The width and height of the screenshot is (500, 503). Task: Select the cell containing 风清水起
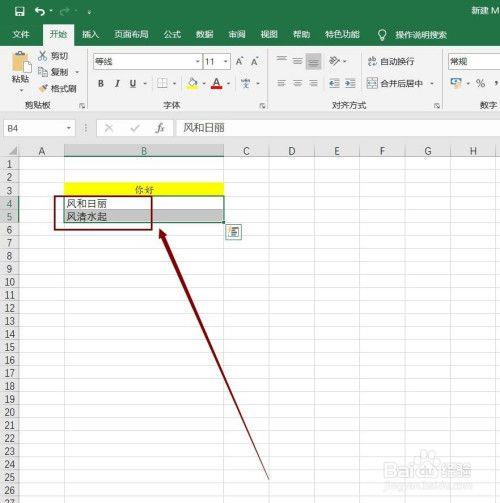[x=144, y=216]
